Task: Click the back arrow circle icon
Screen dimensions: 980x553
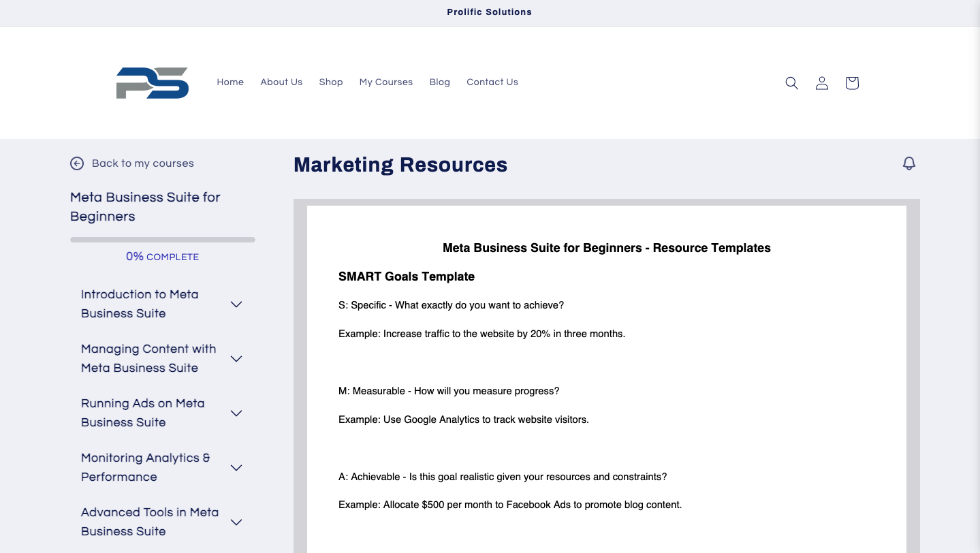Action: 77,163
